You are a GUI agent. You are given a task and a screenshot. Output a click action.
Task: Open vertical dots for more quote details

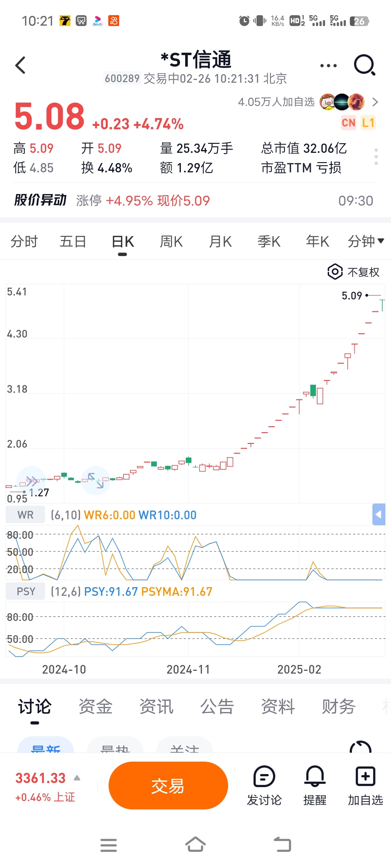[376, 157]
